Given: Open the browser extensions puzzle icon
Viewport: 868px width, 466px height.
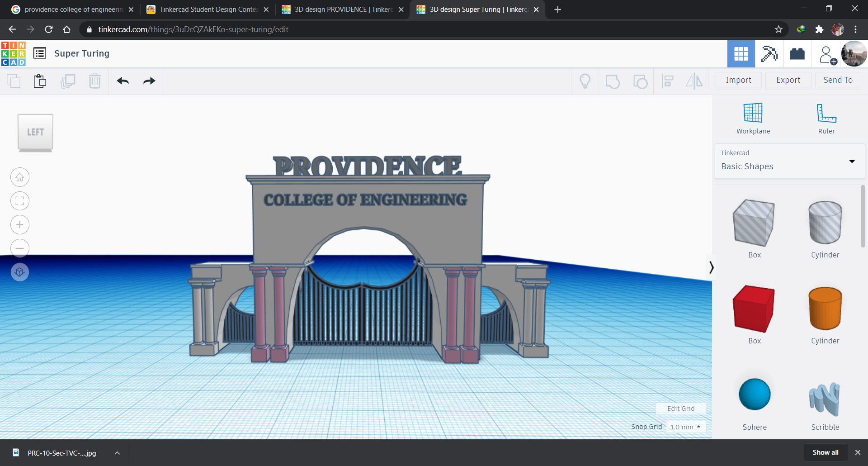Looking at the screenshot, I should (819, 29).
